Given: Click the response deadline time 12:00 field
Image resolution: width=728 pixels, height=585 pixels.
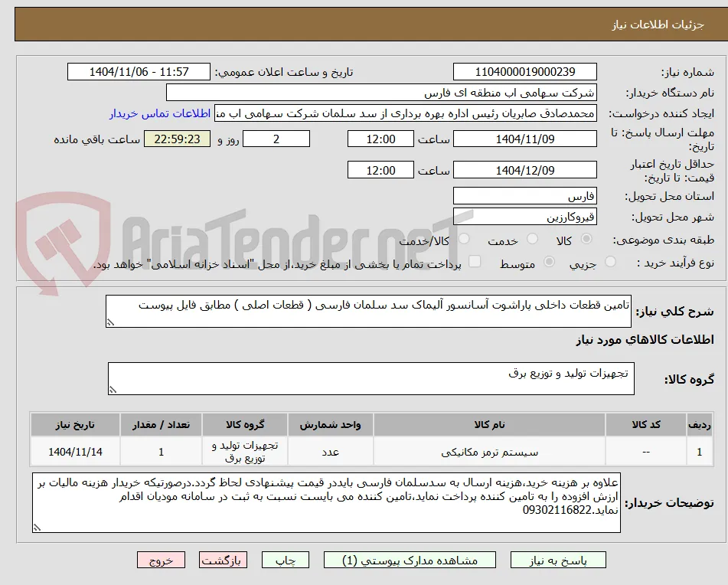Looking at the screenshot, I should click(380, 139).
